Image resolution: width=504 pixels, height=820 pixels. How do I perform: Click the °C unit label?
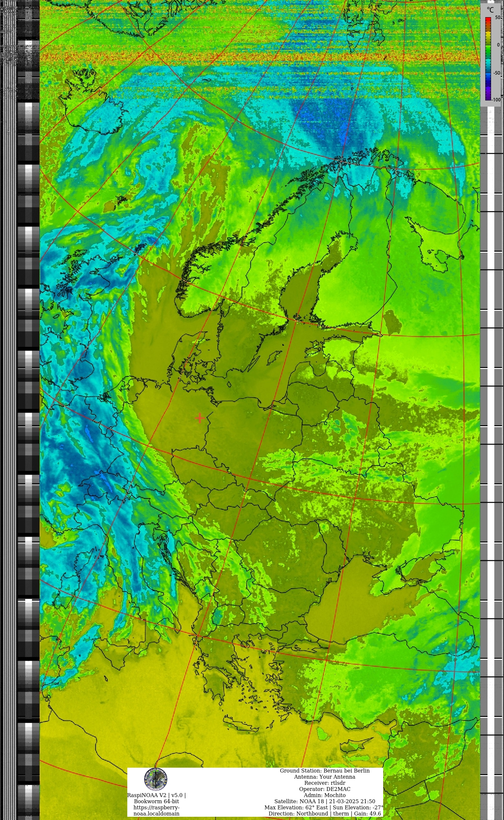[490, 10]
